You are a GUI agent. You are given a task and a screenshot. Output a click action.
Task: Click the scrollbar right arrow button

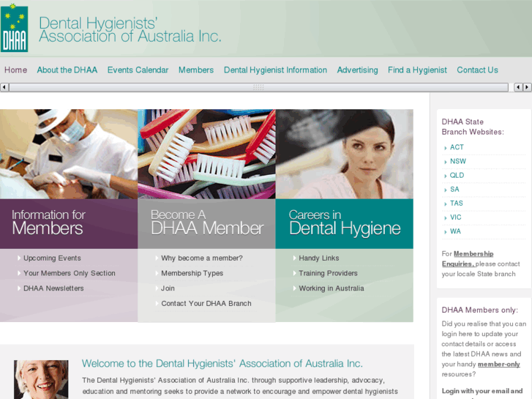(x=527, y=87)
